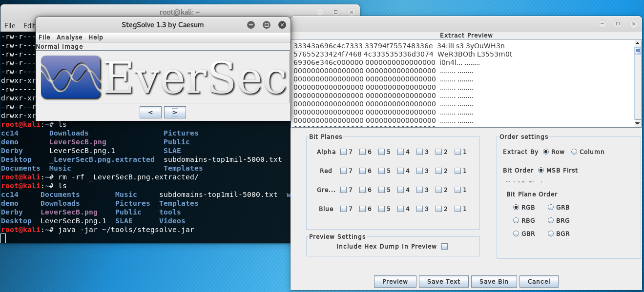Enable Blue bit plane 7
Viewport: 644px width, 292px height.
tap(344, 209)
